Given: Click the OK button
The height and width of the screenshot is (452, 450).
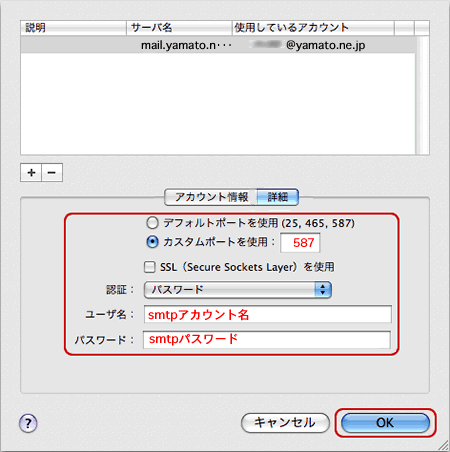Looking at the screenshot, I should tap(385, 423).
